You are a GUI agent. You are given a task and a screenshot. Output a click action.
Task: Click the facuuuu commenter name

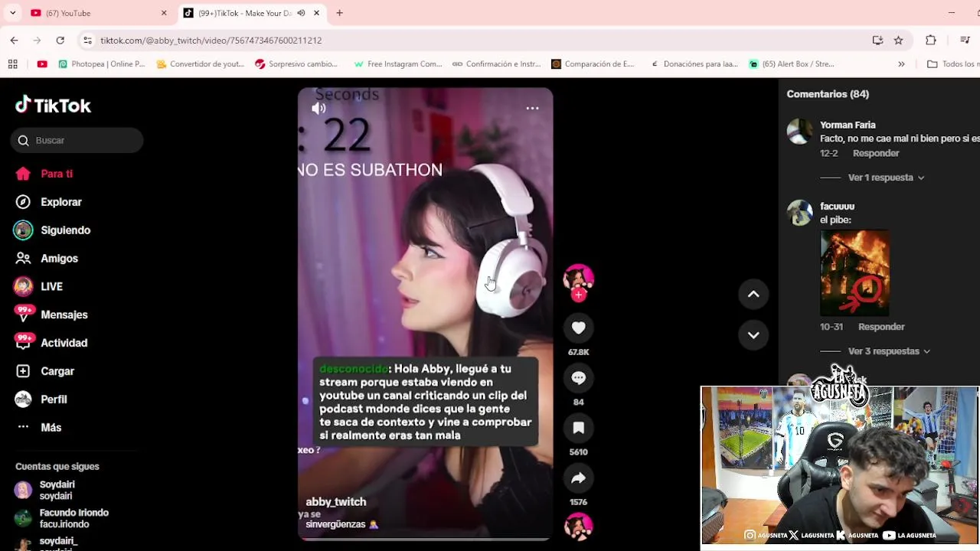pyautogui.click(x=837, y=206)
